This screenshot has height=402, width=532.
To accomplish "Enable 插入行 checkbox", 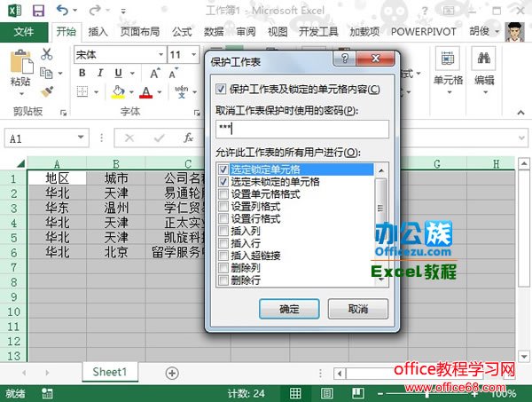I will coord(223,243).
